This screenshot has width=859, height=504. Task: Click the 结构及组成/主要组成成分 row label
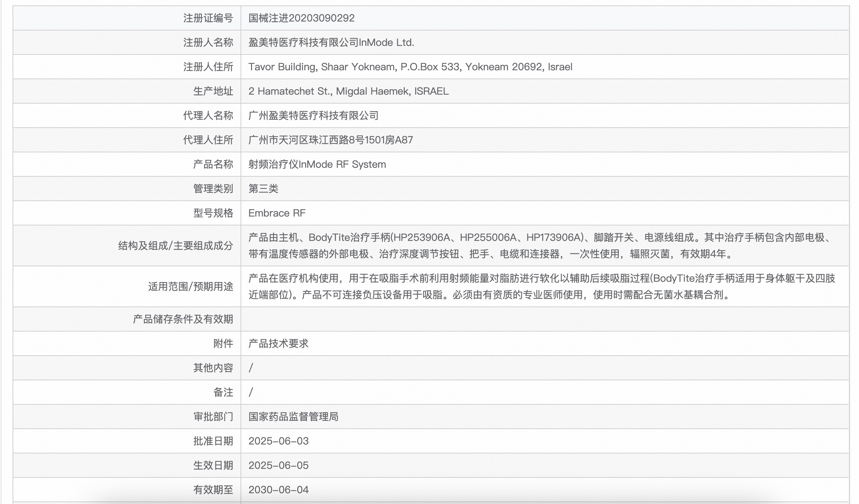click(176, 246)
